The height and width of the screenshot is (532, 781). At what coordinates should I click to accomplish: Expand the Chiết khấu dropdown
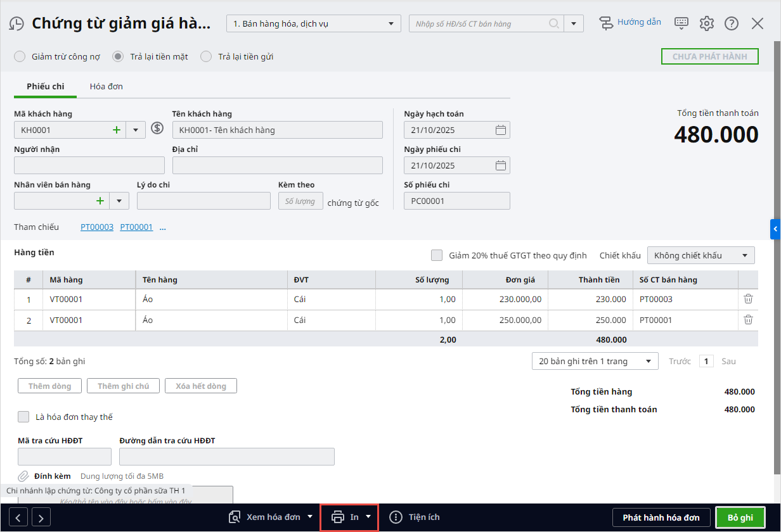pos(700,255)
